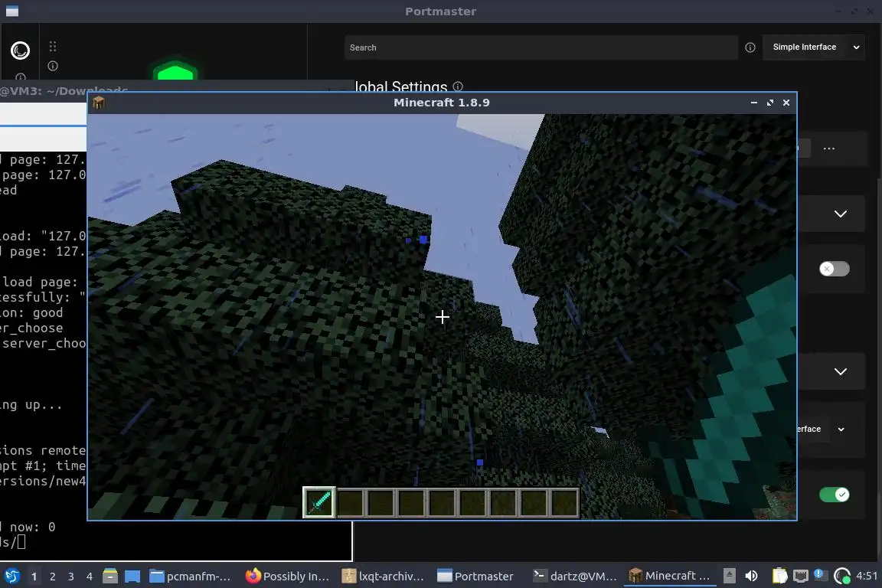Switch to Portmaster taskbar entry
882x588 pixels.
[x=476, y=577]
